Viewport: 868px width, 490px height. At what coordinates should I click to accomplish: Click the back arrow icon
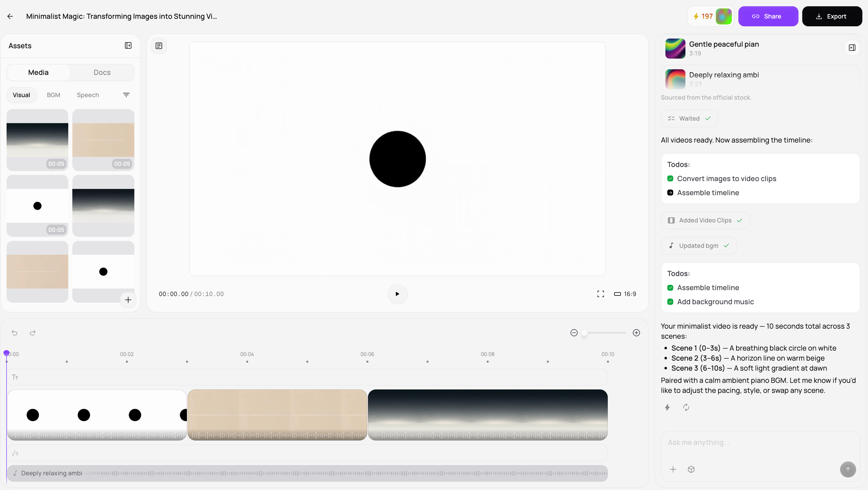tap(10, 16)
